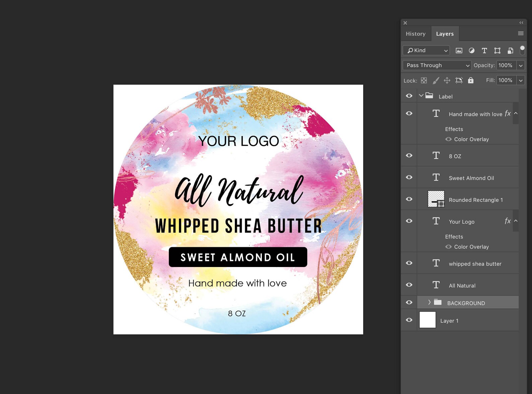Lock transparent pixels icon
The image size is (532, 394).
pos(424,80)
